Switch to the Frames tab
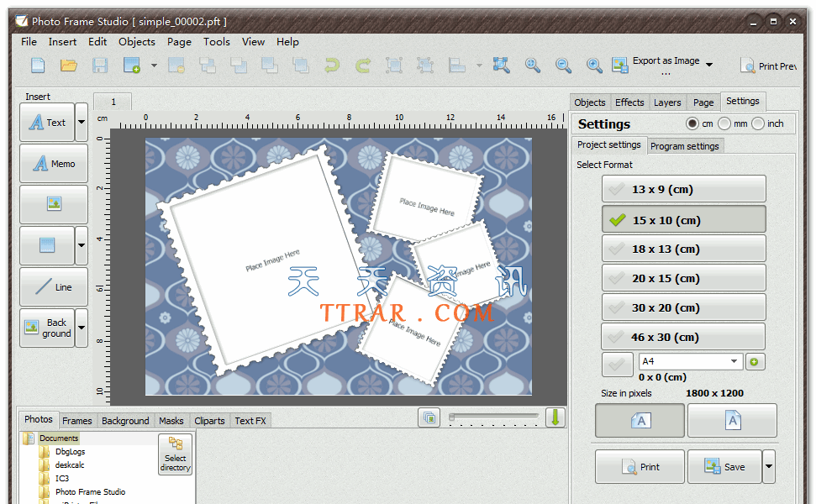The height and width of the screenshot is (504, 816). pos(77,421)
